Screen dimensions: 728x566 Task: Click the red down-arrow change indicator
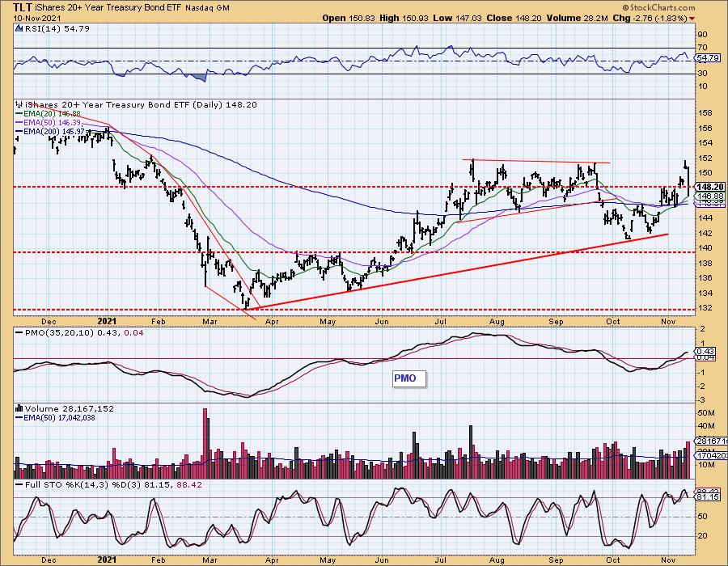tap(692, 19)
